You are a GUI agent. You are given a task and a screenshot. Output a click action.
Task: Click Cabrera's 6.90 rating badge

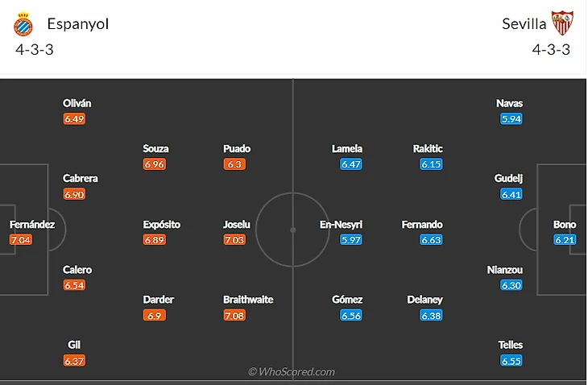(74, 194)
